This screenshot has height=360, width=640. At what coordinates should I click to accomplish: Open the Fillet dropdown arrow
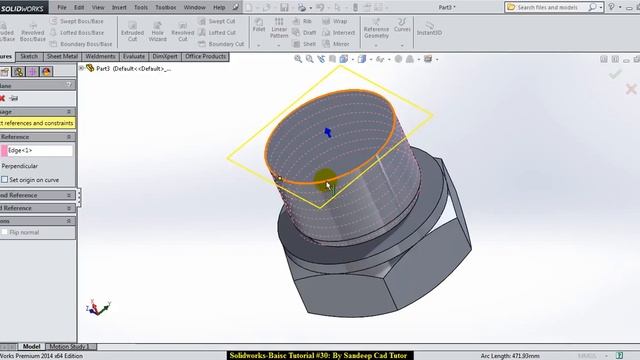[259, 45]
